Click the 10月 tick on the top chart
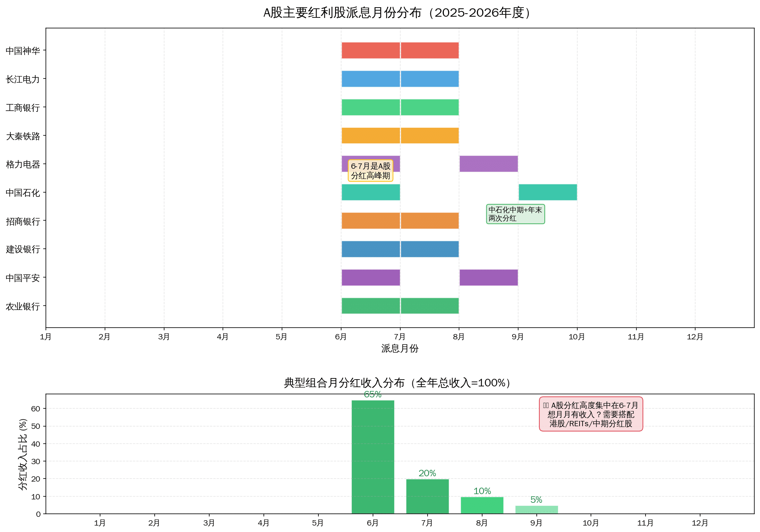 point(577,337)
